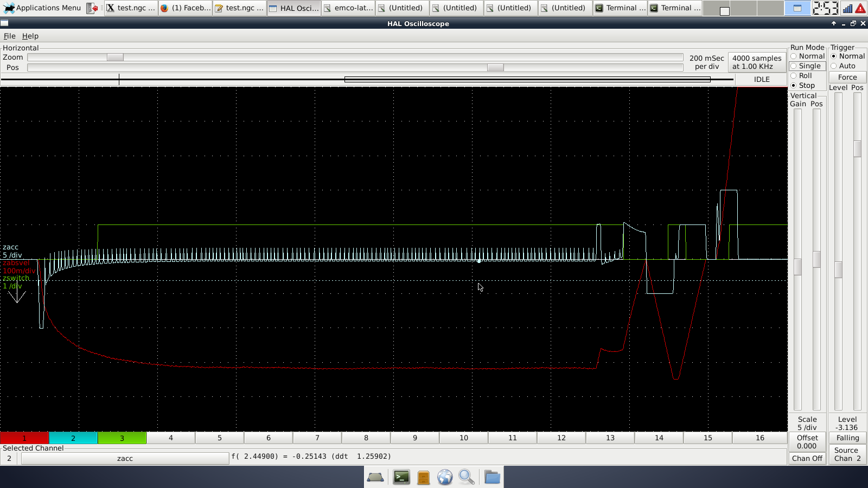Open the File menu
868x488 pixels.
click(x=9, y=36)
